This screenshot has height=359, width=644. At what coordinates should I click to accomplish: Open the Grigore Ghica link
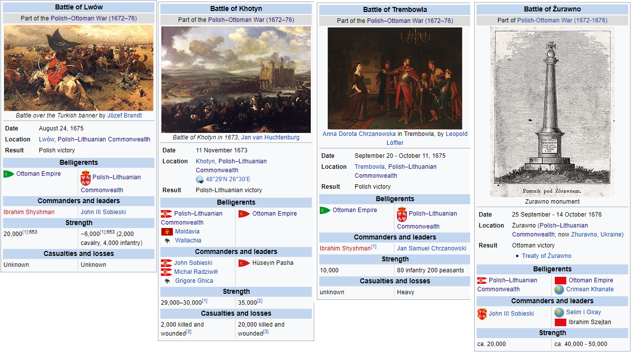[x=194, y=281]
